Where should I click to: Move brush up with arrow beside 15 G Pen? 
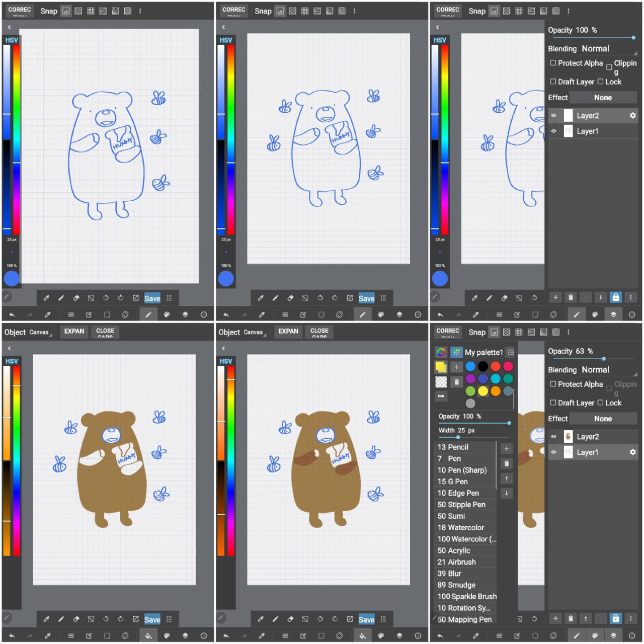click(x=507, y=478)
